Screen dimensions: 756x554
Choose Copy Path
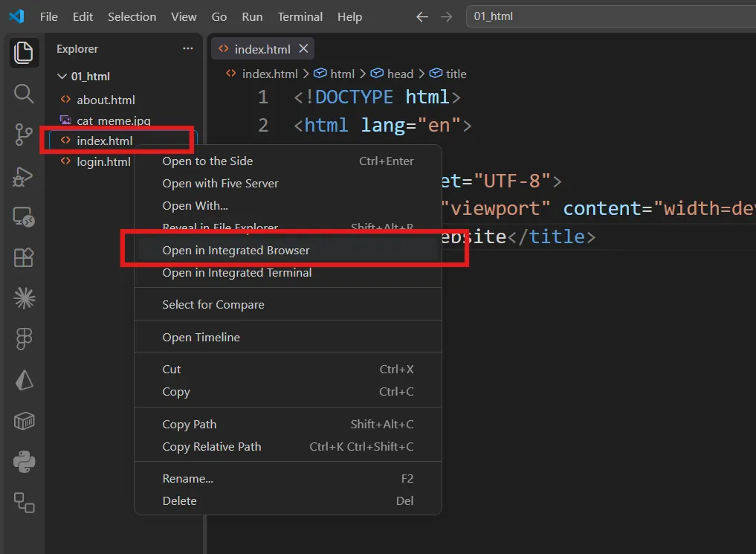coord(288,425)
